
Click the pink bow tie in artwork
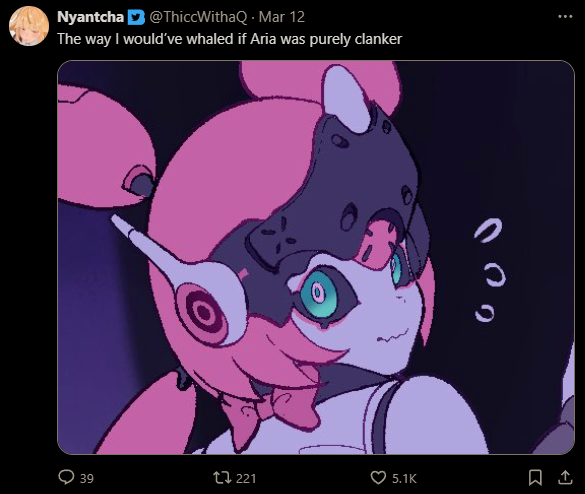pyautogui.click(x=274, y=409)
